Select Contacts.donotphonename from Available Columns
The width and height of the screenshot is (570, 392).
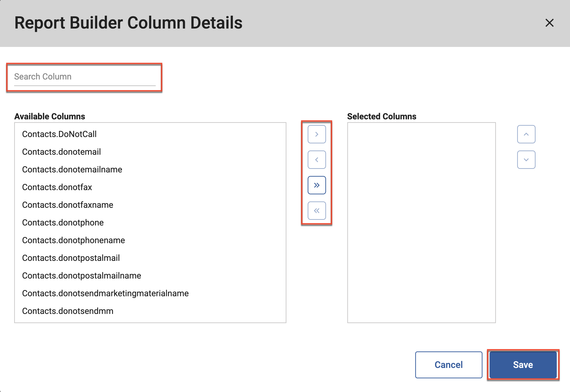[73, 240]
